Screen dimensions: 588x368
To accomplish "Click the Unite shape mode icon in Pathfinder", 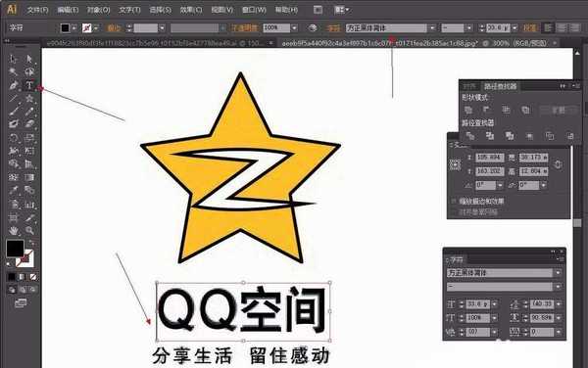I will tap(468, 110).
